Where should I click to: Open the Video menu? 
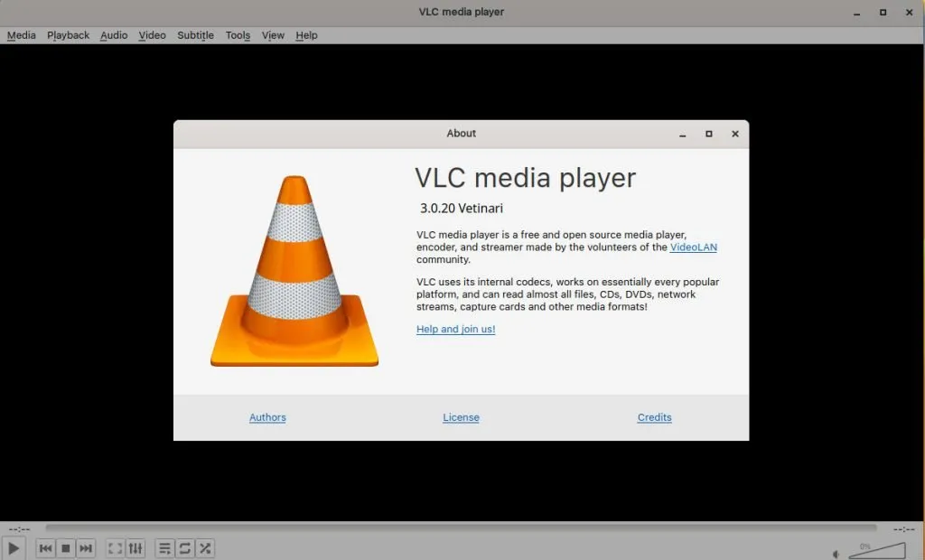point(152,35)
